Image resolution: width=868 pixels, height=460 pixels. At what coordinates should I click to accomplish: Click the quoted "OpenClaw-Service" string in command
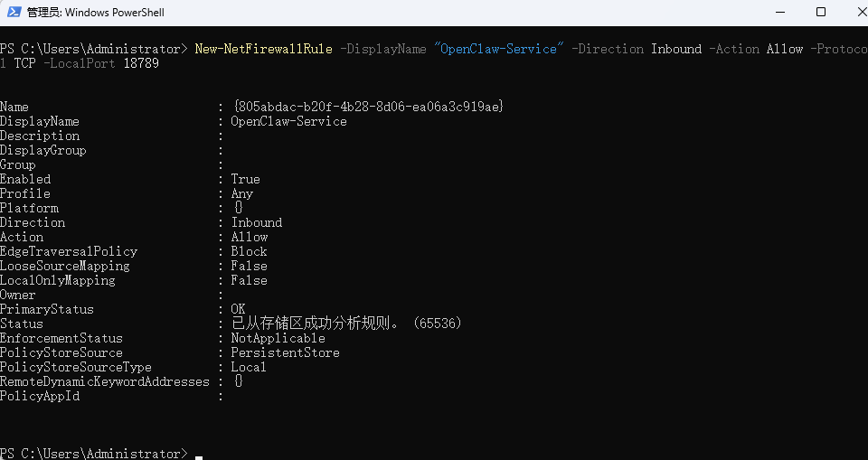(x=498, y=49)
